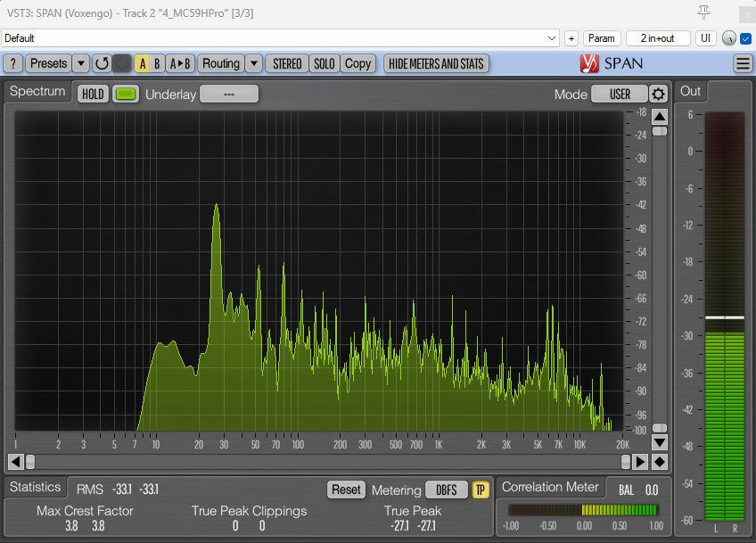
Task: Open the hamburger settings menu
Action: (x=743, y=63)
